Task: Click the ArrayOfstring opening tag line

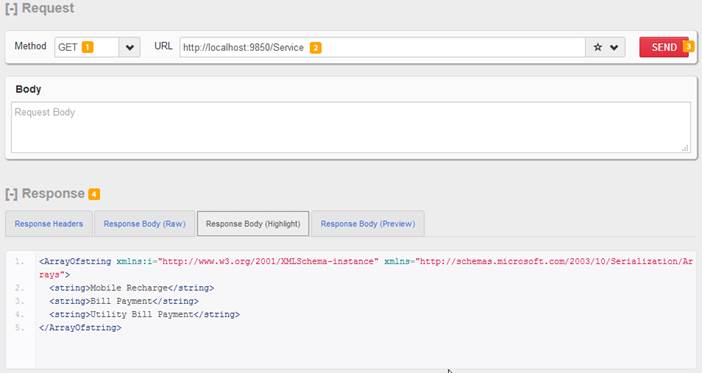Action: point(366,268)
